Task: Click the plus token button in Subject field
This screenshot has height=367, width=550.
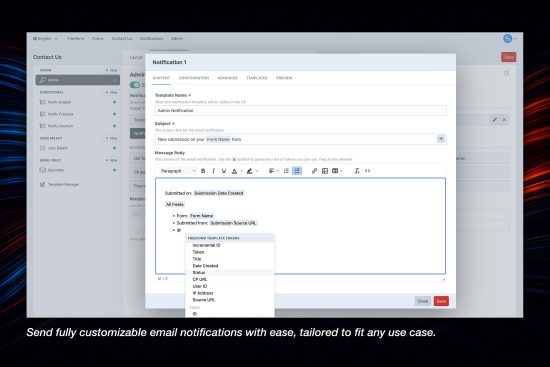Action: tap(441, 139)
